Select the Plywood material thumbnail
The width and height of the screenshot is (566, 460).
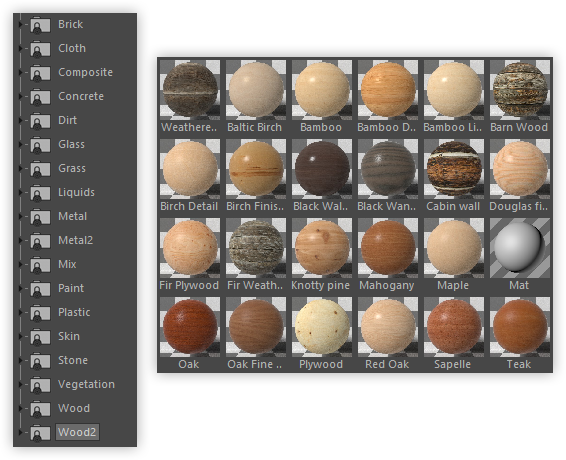(x=322, y=327)
